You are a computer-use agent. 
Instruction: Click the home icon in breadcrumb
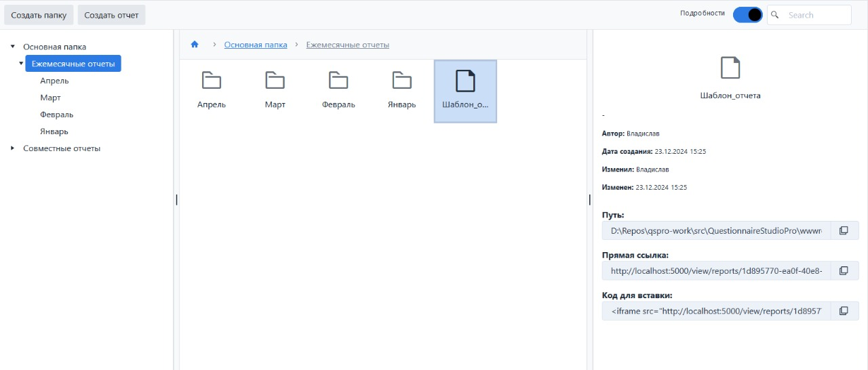pyautogui.click(x=195, y=45)
